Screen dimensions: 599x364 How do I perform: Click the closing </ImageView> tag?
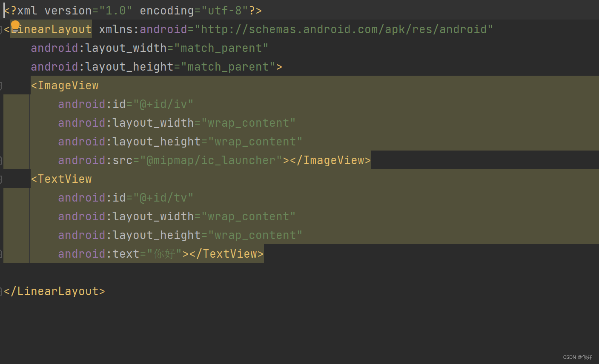pyautogui.click(x=330, y=160)
